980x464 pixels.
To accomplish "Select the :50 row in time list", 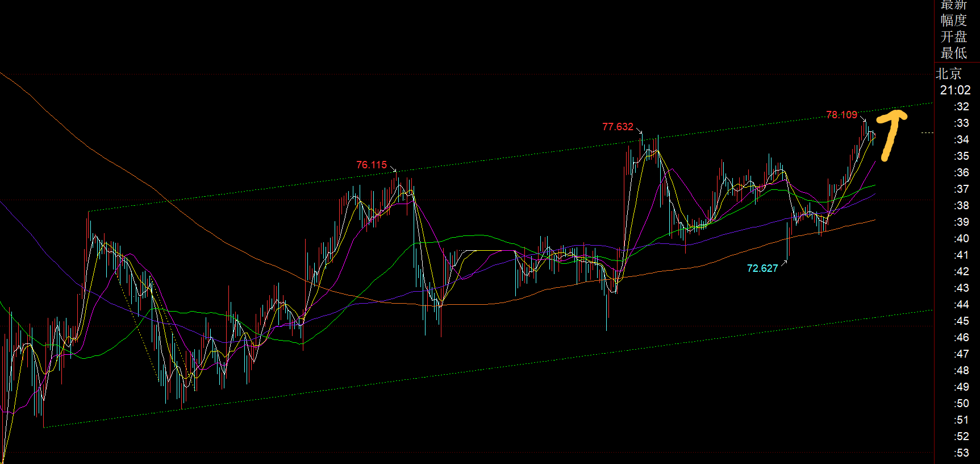I will pos(961,404).
